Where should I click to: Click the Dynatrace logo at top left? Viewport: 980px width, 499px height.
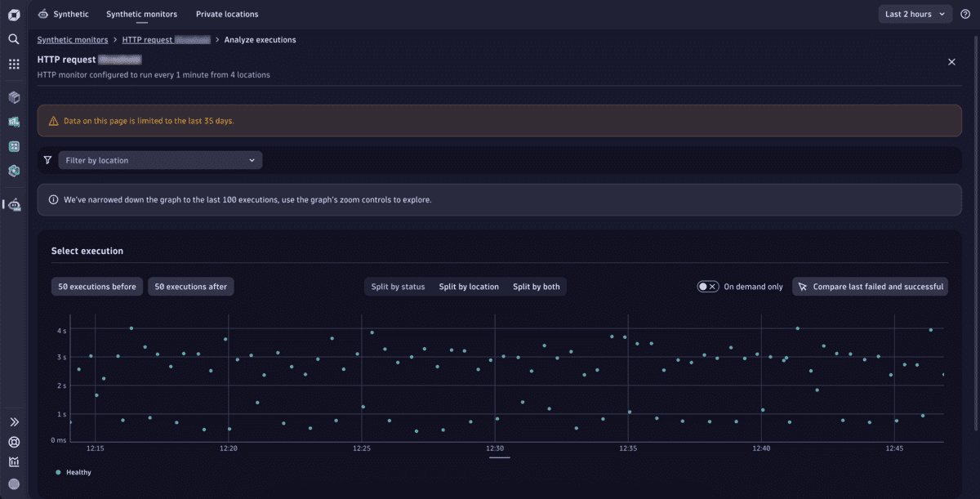pyautogui.click(x=13, y=14)
